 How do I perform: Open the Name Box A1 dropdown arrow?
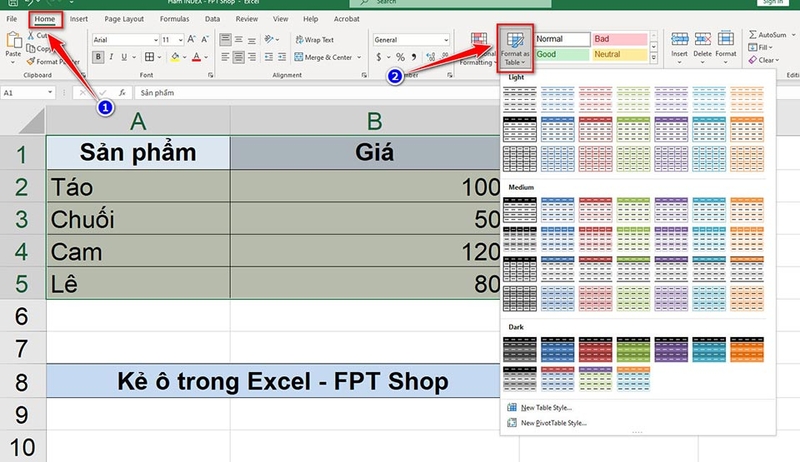49,92
